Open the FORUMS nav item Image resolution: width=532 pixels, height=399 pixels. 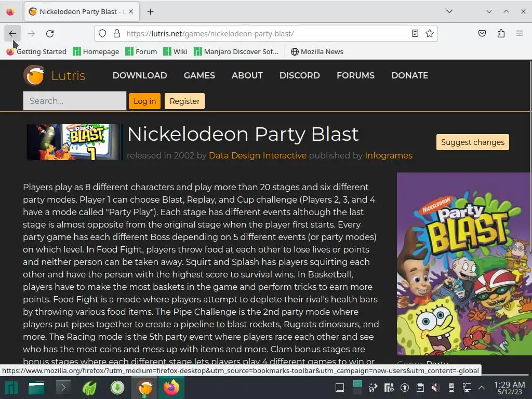click(355, 75)
